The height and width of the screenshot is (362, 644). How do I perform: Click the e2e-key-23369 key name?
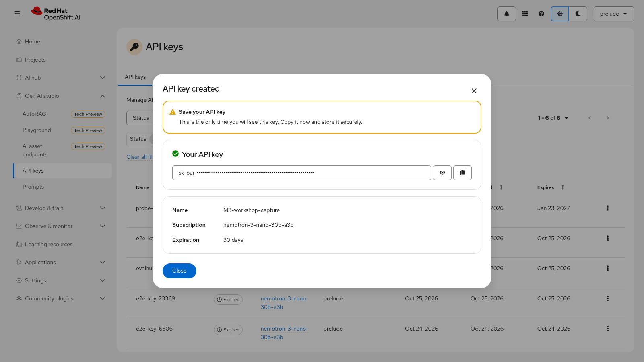point(155,298)
